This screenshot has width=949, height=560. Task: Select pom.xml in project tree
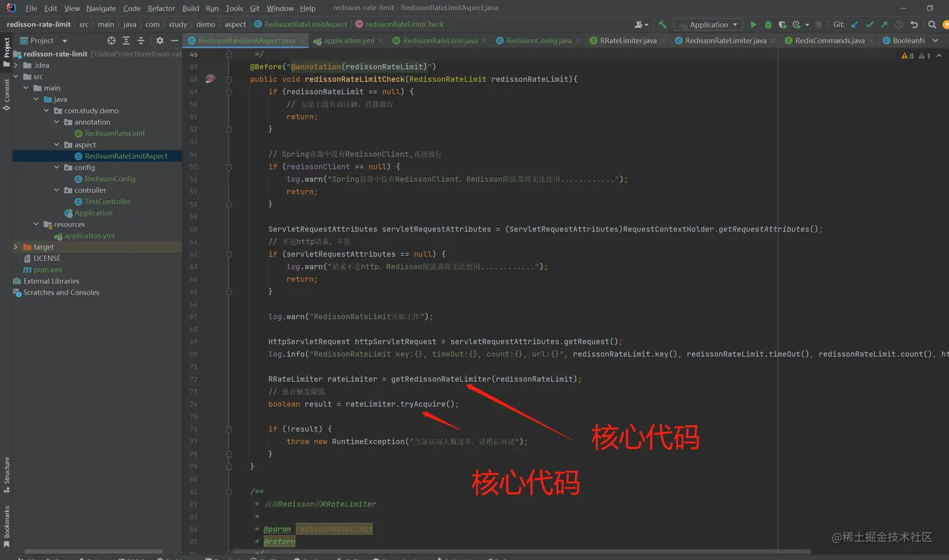[48, 270]
